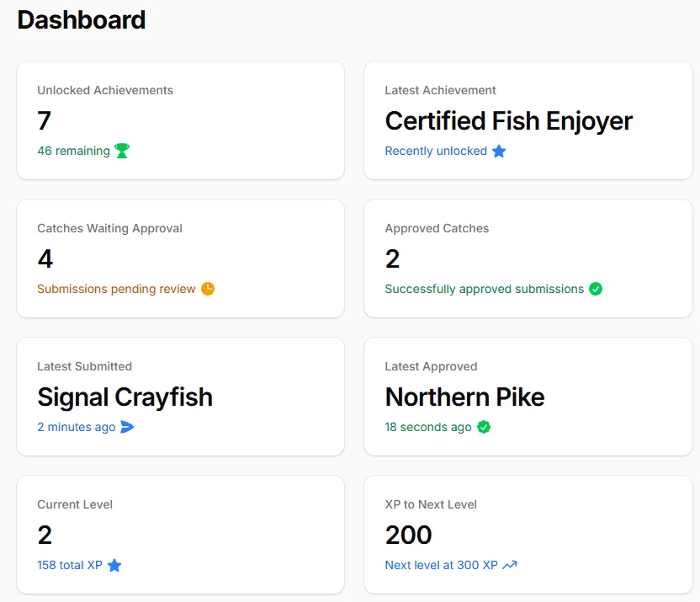Click the blue star beside 158 total XP
The image size is (700, 602).
[x=114, y=565]
